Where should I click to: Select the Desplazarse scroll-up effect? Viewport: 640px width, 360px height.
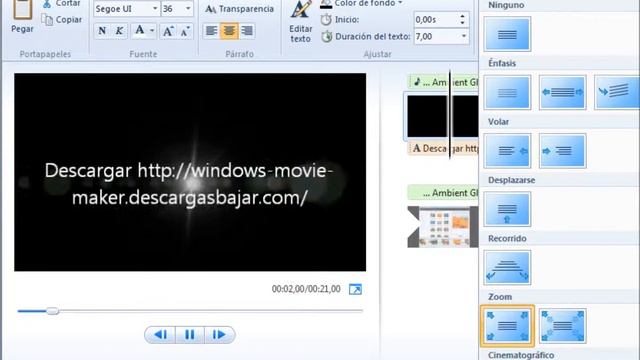point(507,209)
